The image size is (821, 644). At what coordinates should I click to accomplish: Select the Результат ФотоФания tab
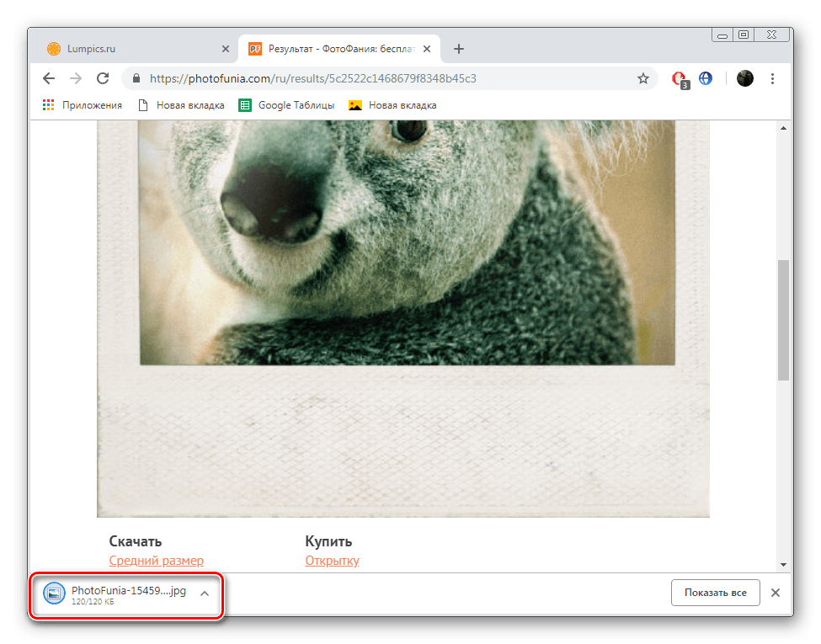[x=337, y=49]
